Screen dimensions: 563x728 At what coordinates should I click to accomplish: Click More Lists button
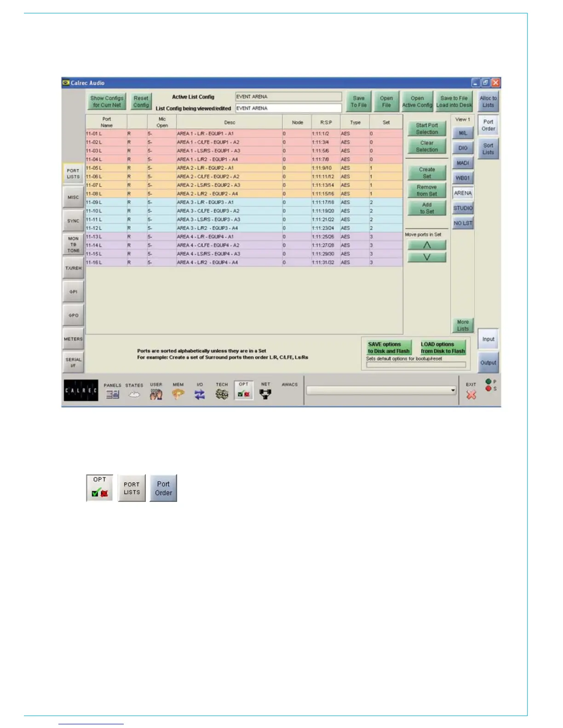[463, 325]
